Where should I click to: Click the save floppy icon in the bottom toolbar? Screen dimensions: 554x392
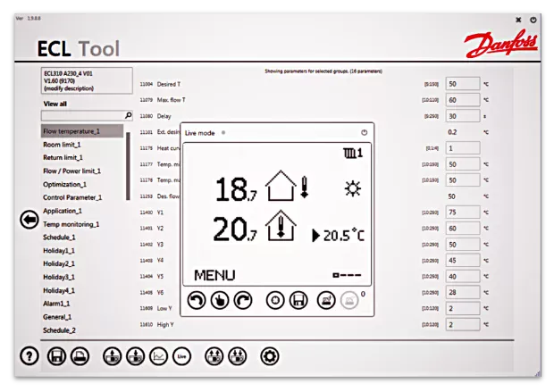56,356
